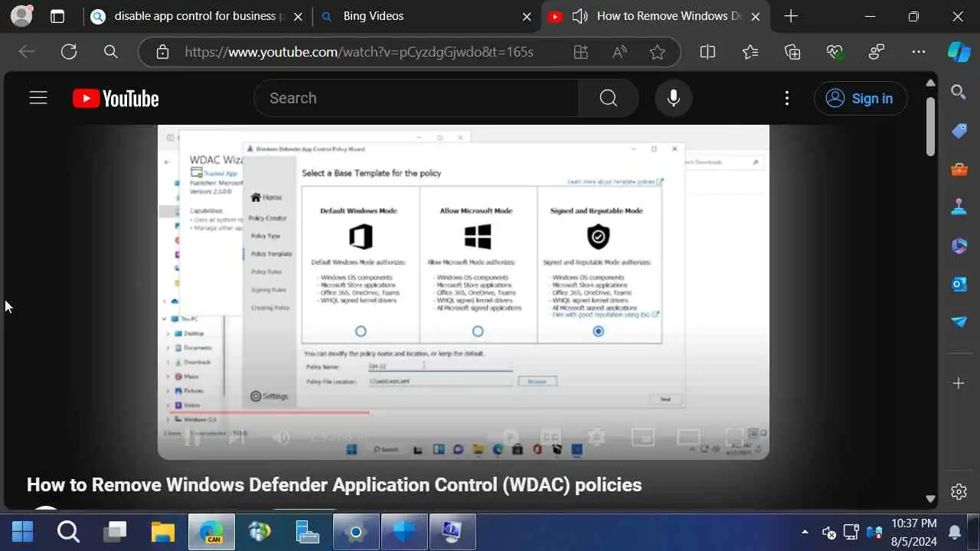Close the disable app control tab
The image size is (980, 551).
tap(298, 16)
